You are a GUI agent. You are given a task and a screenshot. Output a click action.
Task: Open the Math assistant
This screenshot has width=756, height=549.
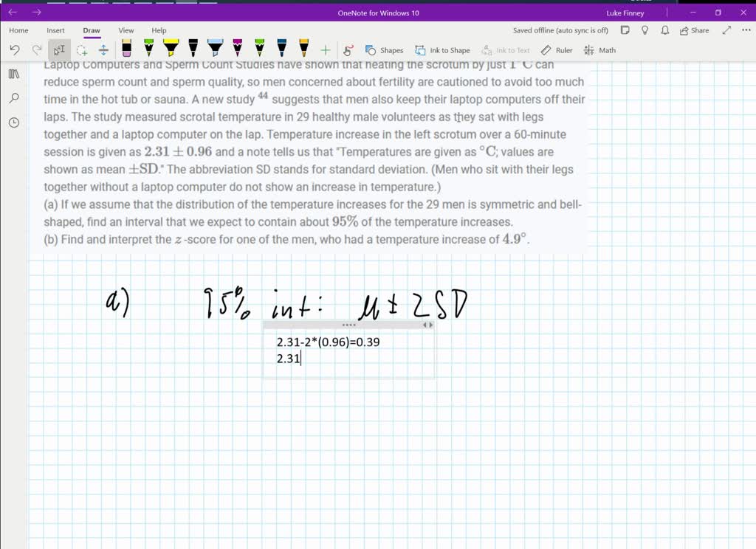[x=599, y=50]
